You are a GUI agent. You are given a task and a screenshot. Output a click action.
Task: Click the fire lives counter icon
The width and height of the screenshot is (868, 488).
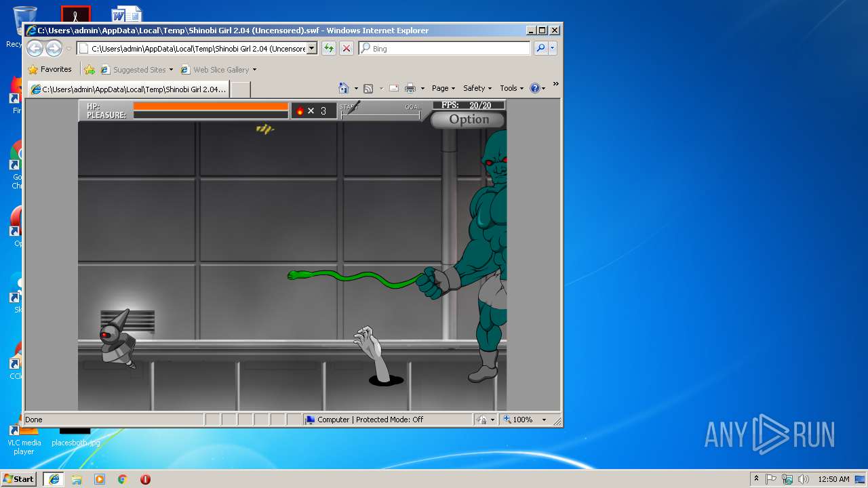click(x=300, y=110)
